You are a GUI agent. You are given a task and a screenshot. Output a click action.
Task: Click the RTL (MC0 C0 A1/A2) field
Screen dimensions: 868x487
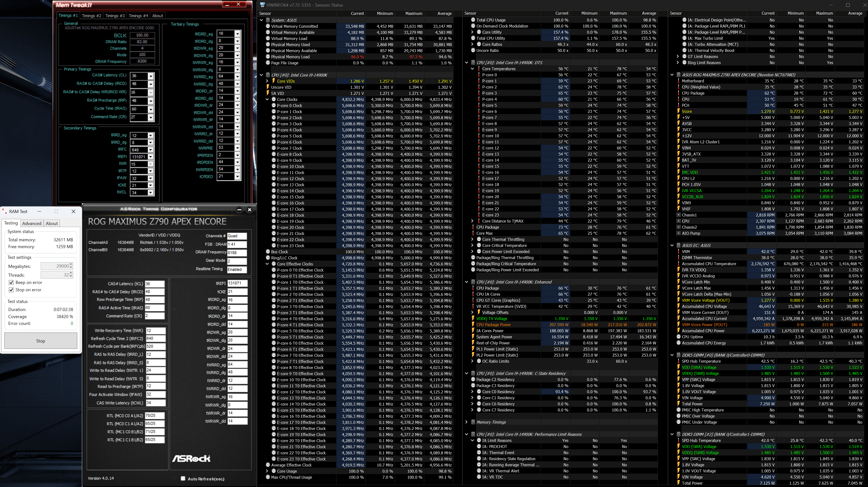[155, 416]
